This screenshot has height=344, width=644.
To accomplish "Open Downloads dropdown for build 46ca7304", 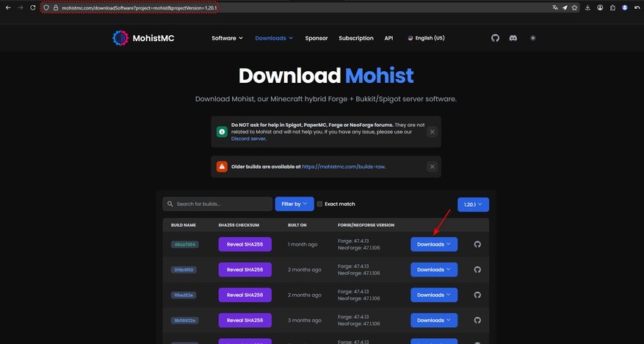I will click(x=434, y=244).
